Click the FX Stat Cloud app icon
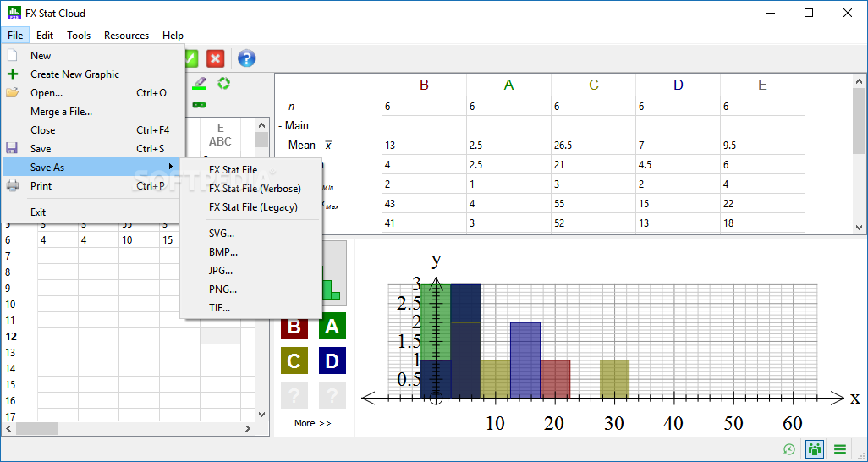This screenshot has height=462, width=868. tap(14, 13)
